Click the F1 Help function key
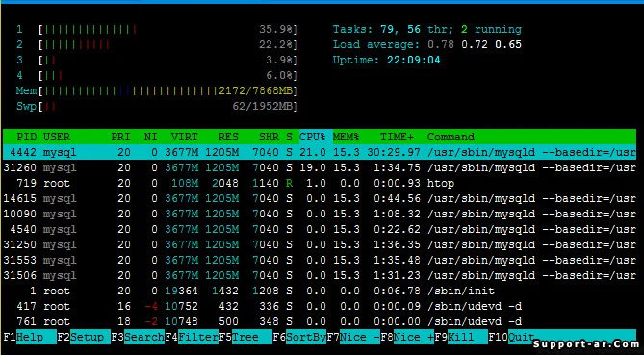Screen dimensions: 644x355 point(29,337)
